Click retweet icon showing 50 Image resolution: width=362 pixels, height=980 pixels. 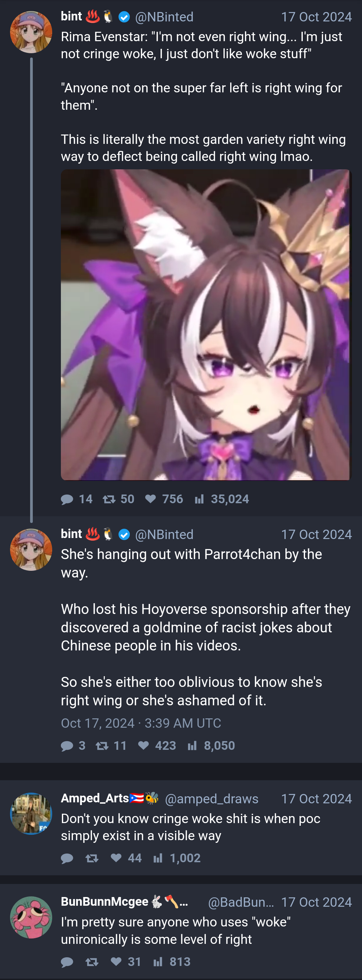tap(109, 499)
